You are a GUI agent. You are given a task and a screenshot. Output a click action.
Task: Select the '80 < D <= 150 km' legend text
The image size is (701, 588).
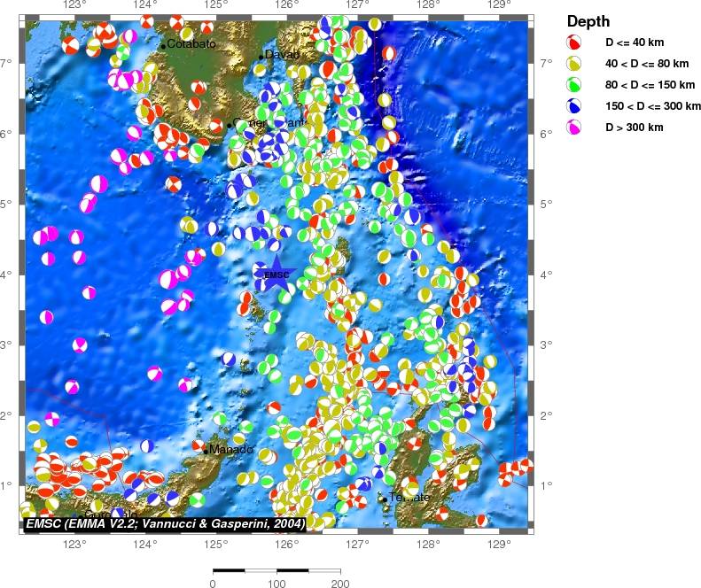click(x=650, y=85)
